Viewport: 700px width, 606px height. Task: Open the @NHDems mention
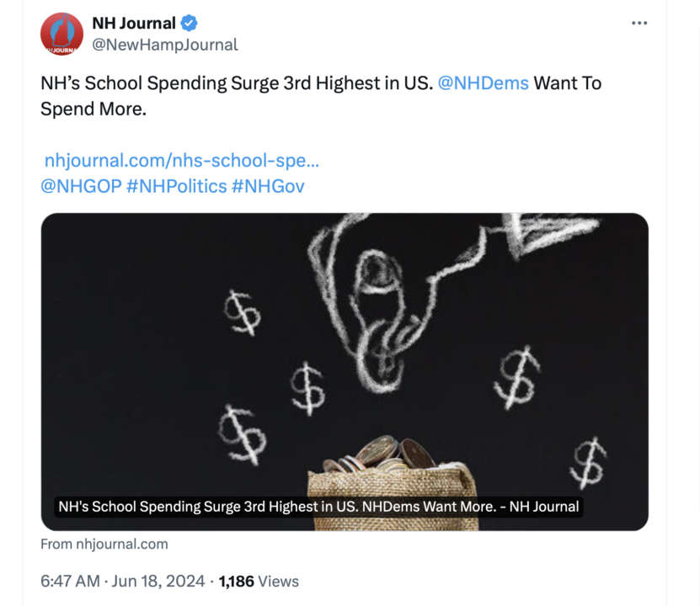pos(484,83)
